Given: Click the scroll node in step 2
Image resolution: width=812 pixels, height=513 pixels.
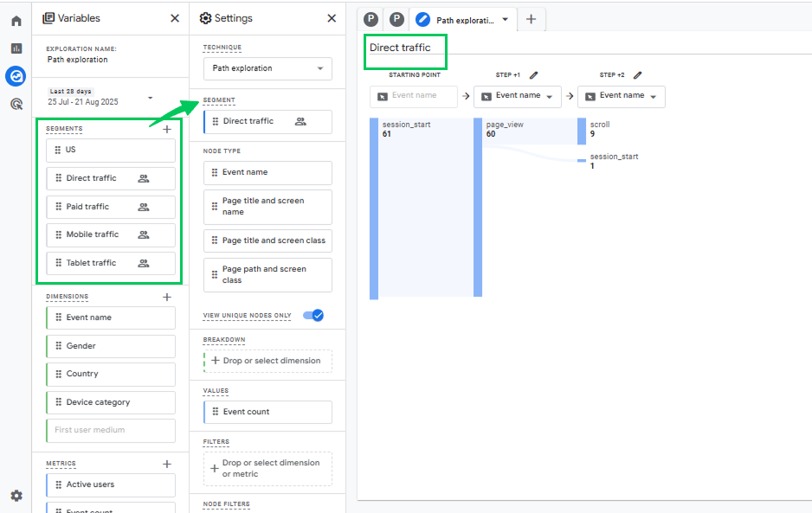Looking at the screenshot, I should (582, 131).
